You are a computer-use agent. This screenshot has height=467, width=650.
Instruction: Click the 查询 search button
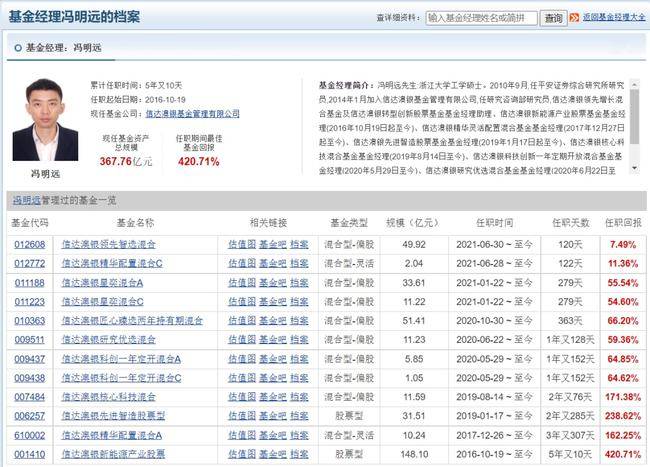(x=553, y=18)
